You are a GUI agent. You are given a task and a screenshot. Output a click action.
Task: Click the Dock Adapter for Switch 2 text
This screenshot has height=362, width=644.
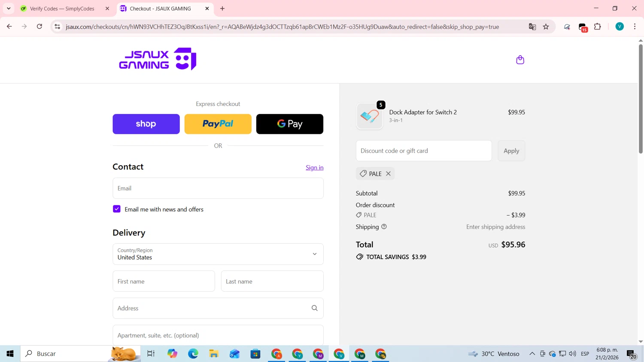(x=423, y=112)
